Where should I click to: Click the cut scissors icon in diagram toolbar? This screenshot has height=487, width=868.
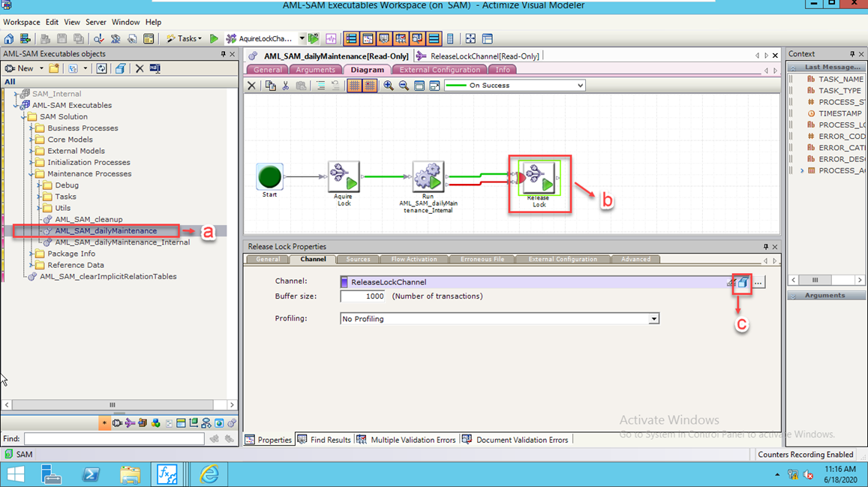pyautogui.click(x=286, y=86)
